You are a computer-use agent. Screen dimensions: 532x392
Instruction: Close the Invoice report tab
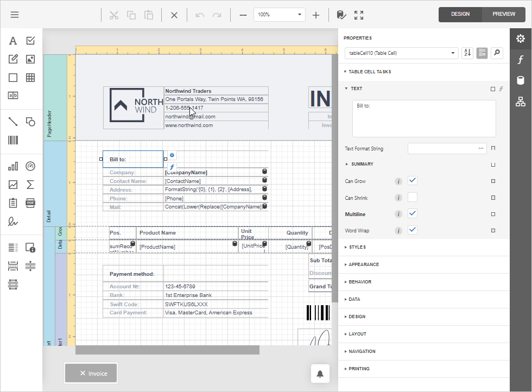[x=83, y=373]
